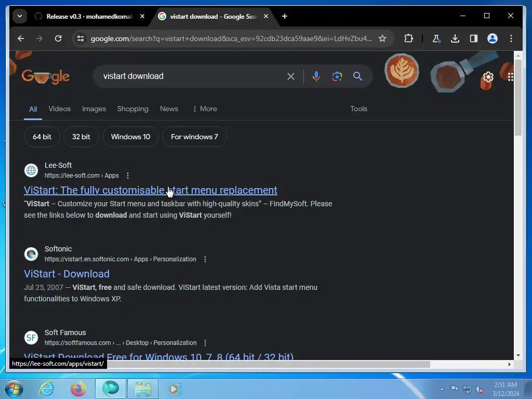The image size is (532, 399).
Task: Open Soft Famous result three-dot options
Action: click(x=205, y=343)
